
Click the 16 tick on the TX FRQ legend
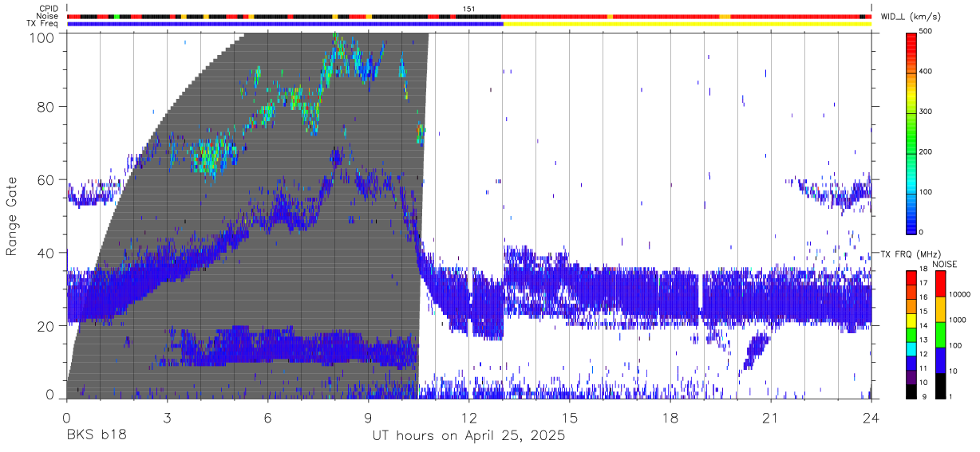[923, 297]
